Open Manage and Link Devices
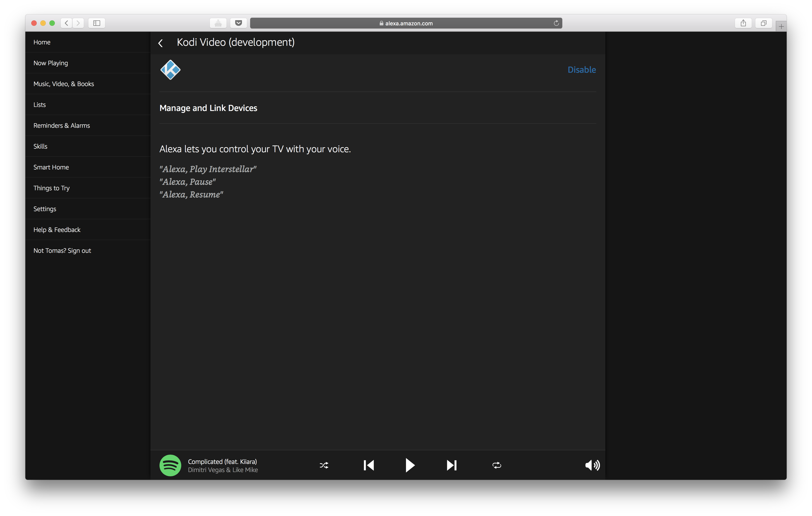The height and width of the screenshot is (516, 812). [208, 108]
